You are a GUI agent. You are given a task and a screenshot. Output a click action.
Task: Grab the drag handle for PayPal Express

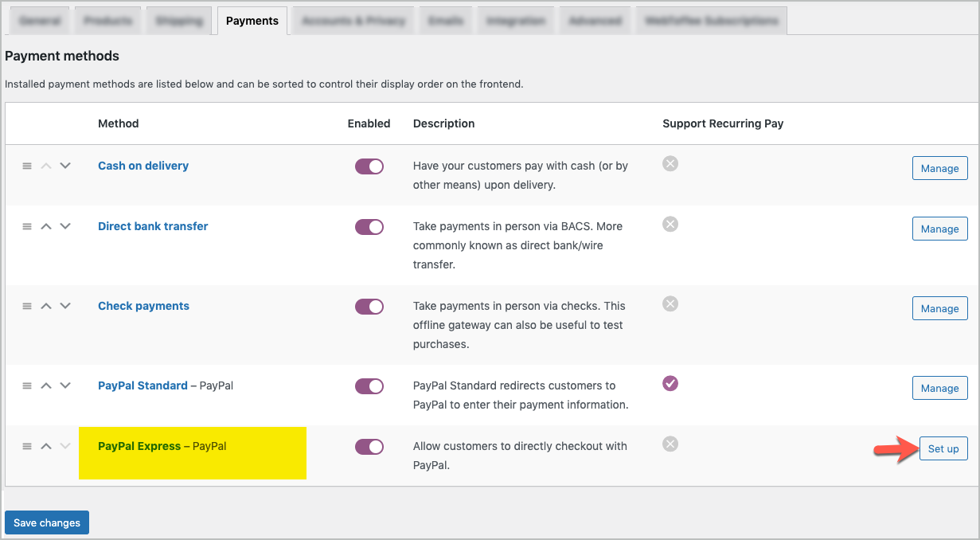[26, 446]
